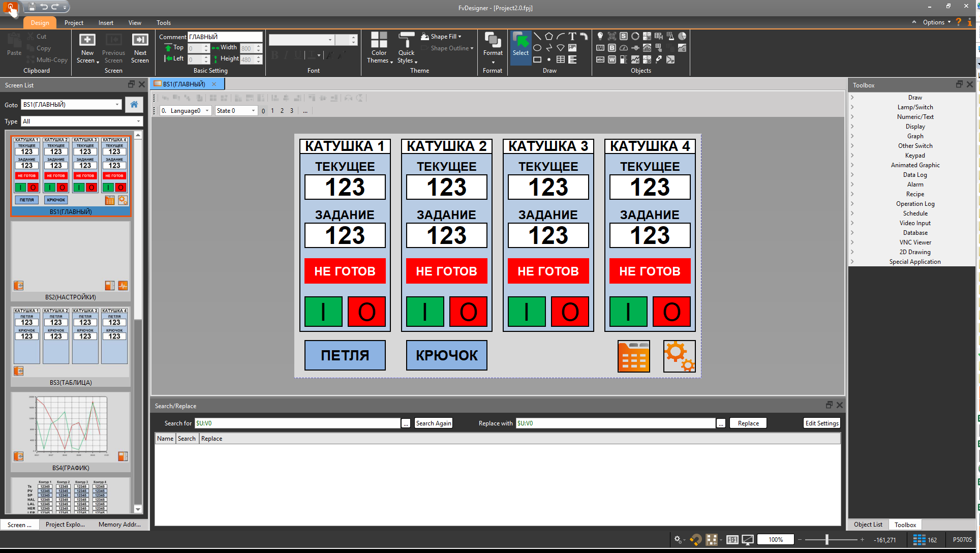Click the zoom slider handle

827,540
